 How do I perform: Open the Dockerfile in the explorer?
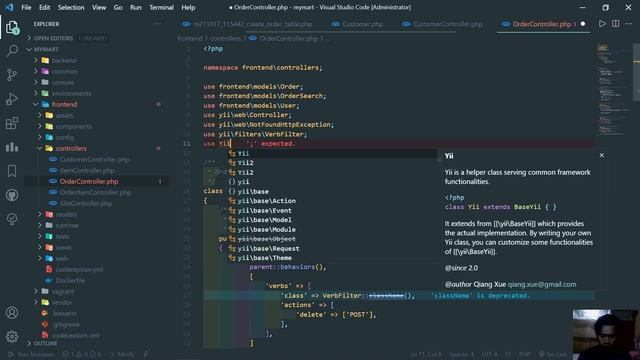tap(70, 280)
